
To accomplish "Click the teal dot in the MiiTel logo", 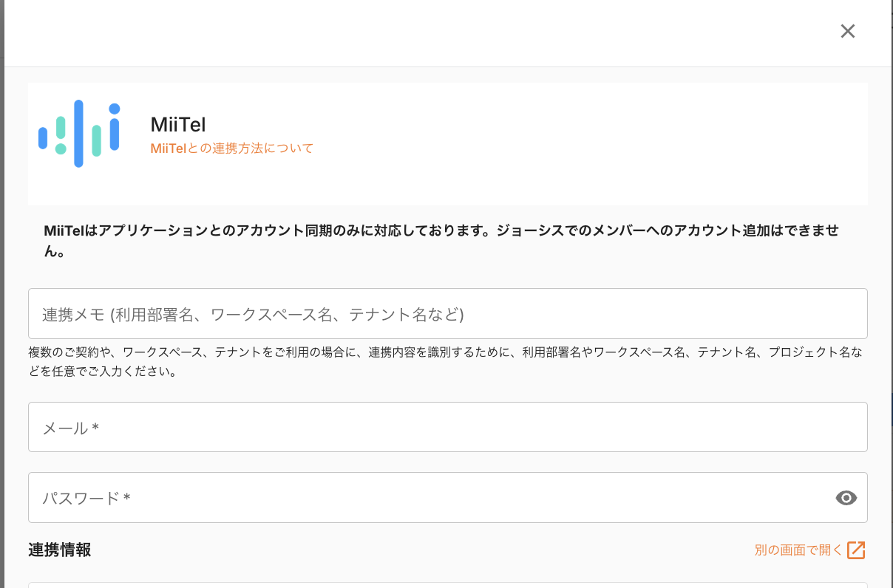I will click(61, 149).
